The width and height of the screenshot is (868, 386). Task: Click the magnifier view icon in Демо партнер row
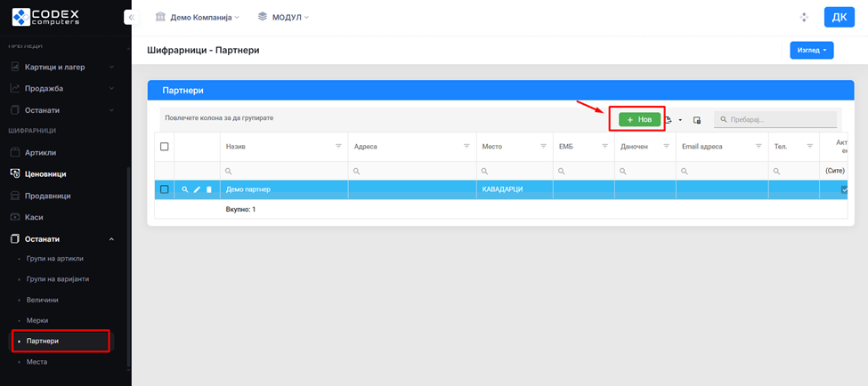pos(185,189)
